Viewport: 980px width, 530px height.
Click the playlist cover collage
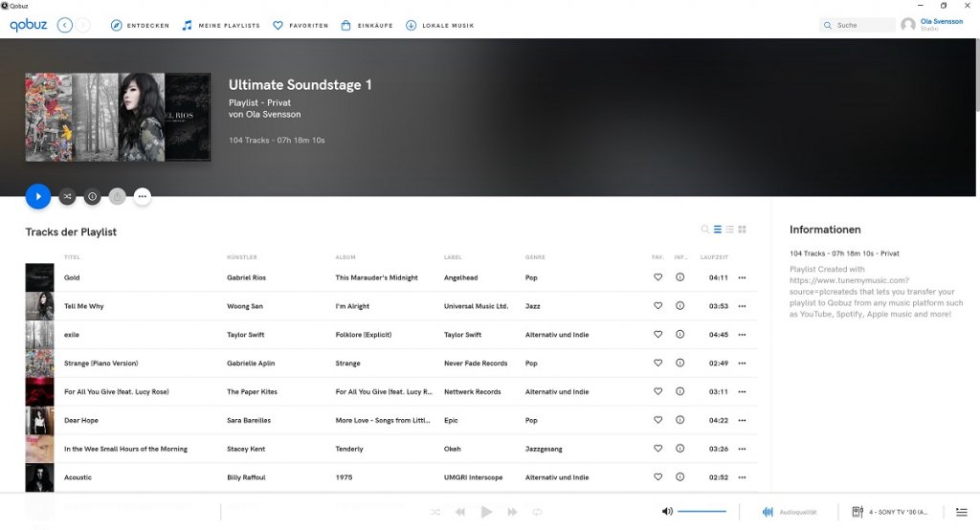[x=118, y=118]
